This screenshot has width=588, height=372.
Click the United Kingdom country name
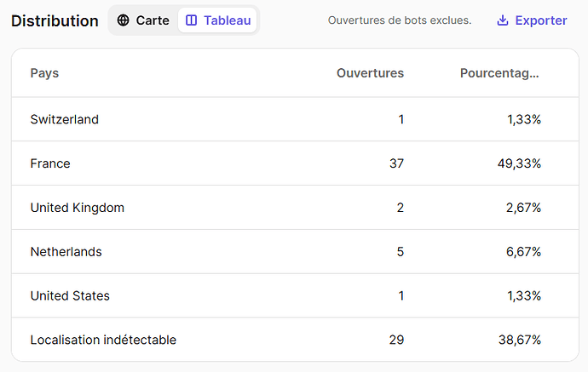(x=77, y=208)
